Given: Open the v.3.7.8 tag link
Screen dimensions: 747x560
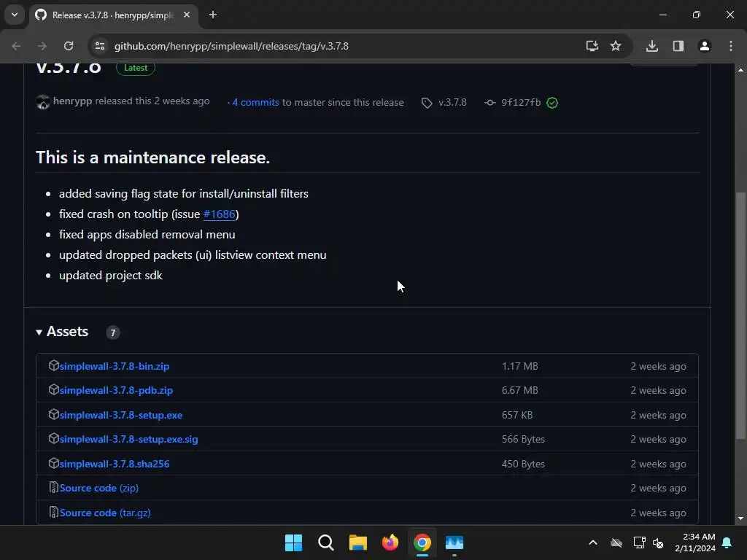Looking at the screenshot, I should [x=452, y=102].
